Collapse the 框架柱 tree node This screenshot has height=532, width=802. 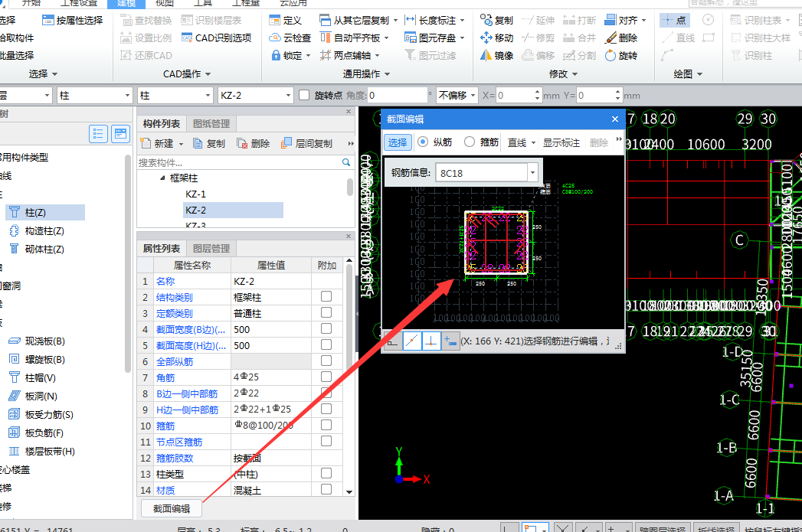(x=162, y=178)
